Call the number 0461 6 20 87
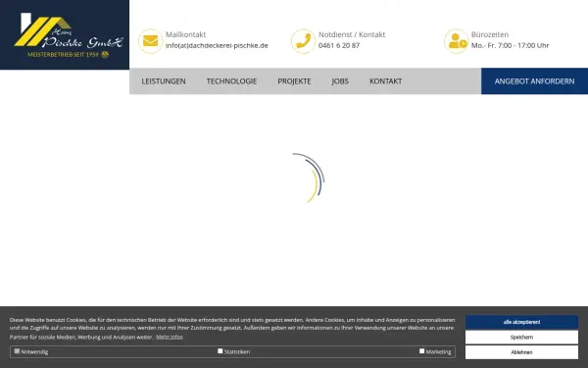The image size is (588, 368). [x=339, y=45]
